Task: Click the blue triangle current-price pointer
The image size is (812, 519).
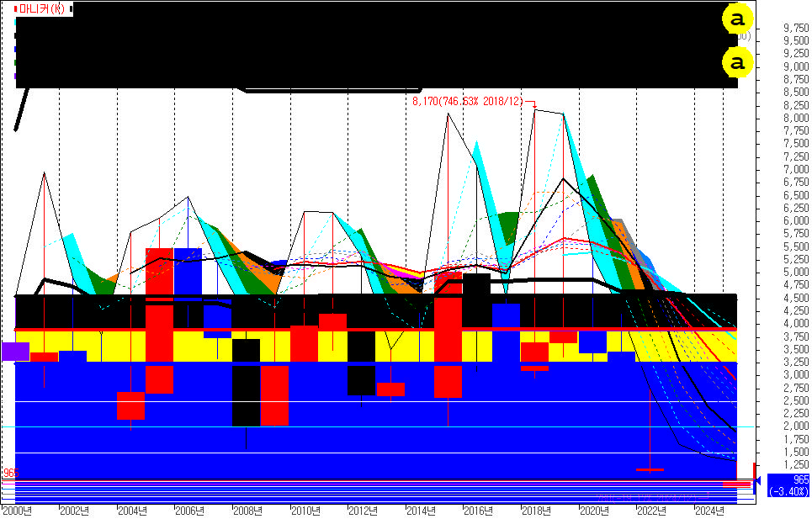Action: click(757, 480)
